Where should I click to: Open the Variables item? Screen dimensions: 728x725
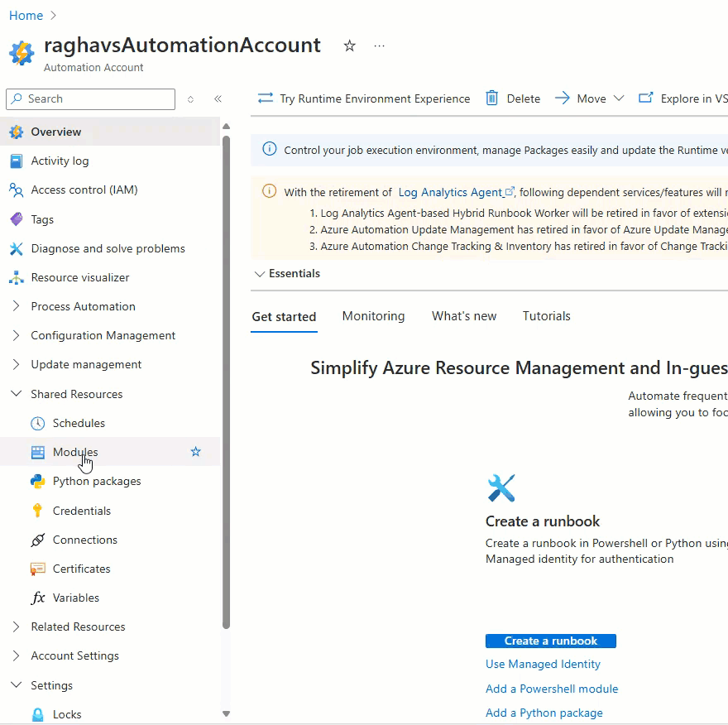pyautogui.click(x=110, y=598)
